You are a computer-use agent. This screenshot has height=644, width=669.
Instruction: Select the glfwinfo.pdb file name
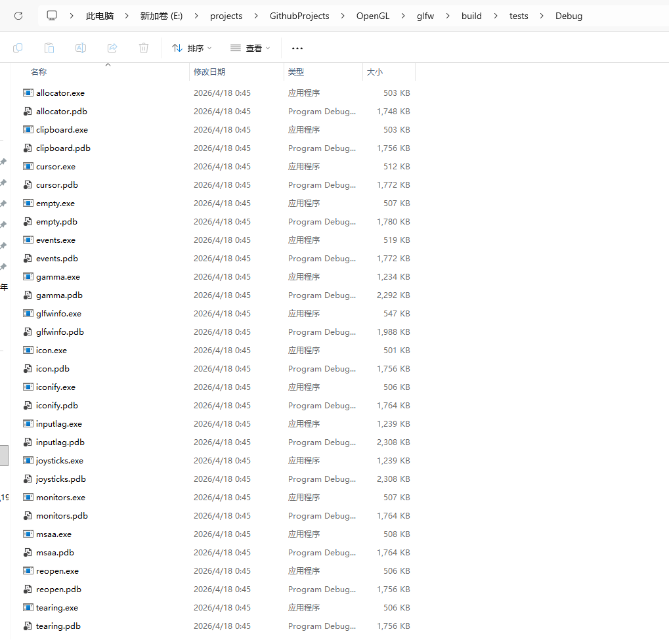tap(60, 332)
